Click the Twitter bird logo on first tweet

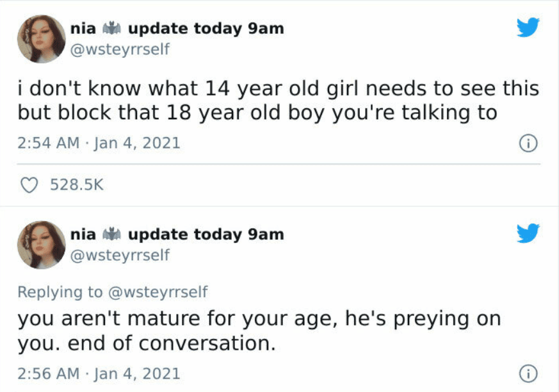(x=528, y=27)
